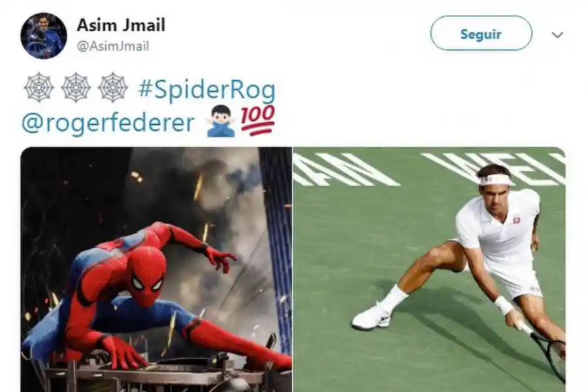Click the red logo on white shirt

(x=517, y=221)
